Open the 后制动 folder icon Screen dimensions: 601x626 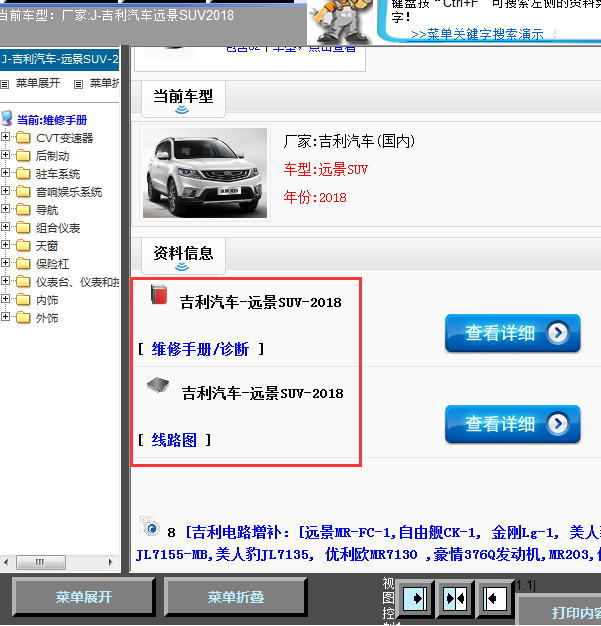[23, 156]
